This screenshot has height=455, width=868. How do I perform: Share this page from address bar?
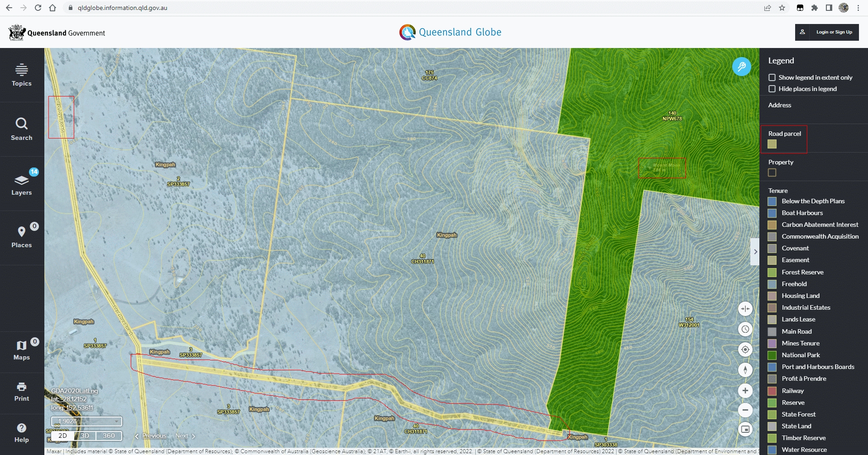pos(768,8)
